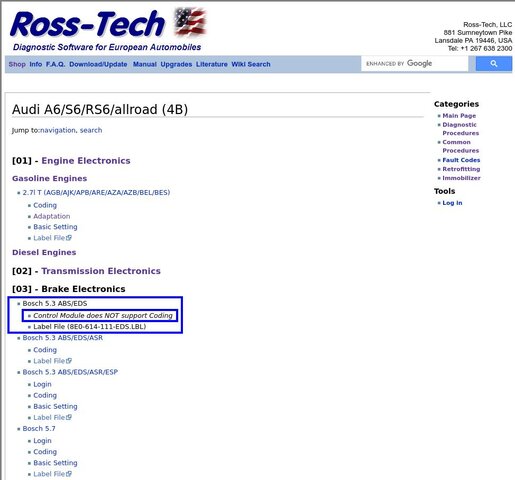Image resolution: width=515 pixels, height=480 pixels.
Task: Click the blue Google search magnifier button
Action: click(494, 64)
